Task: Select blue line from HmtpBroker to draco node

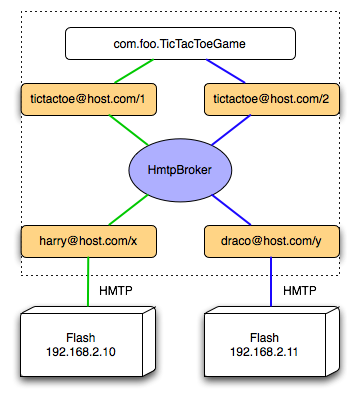Action: coord(231,210)
